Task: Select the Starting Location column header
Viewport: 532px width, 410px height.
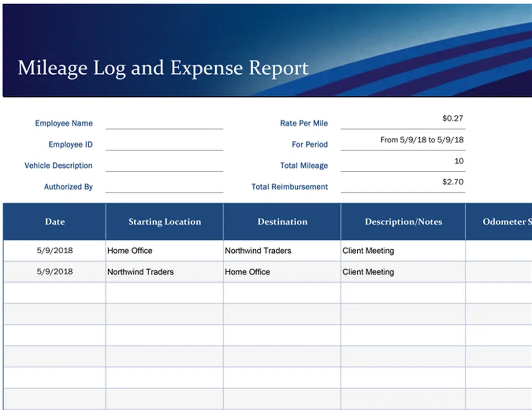Action: click(164, 221)
